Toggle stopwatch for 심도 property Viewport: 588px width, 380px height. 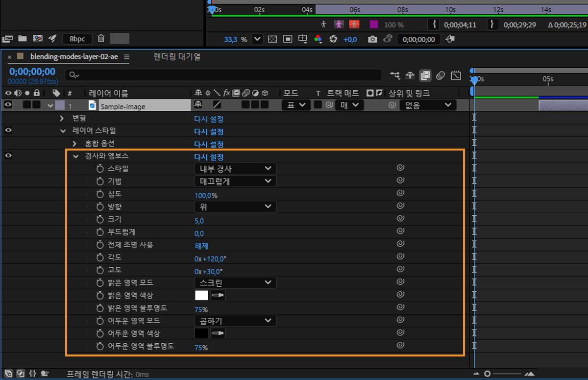(101, 194)
